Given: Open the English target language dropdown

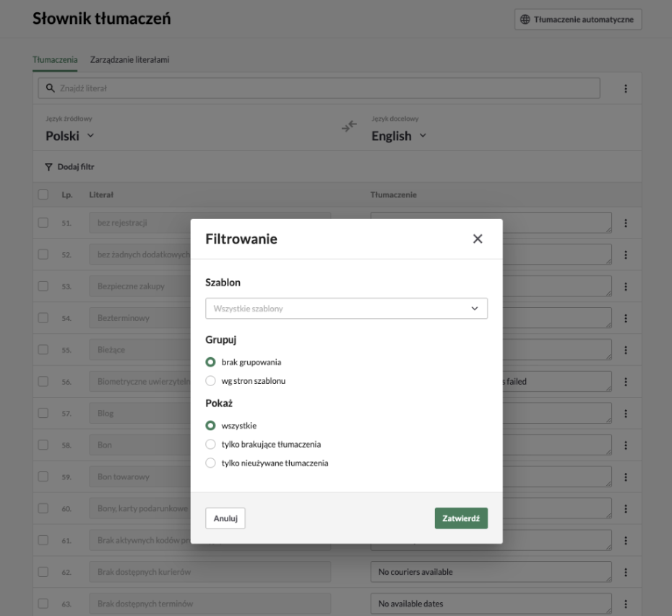Looking at the screenshot, I should tap(399, 136).
